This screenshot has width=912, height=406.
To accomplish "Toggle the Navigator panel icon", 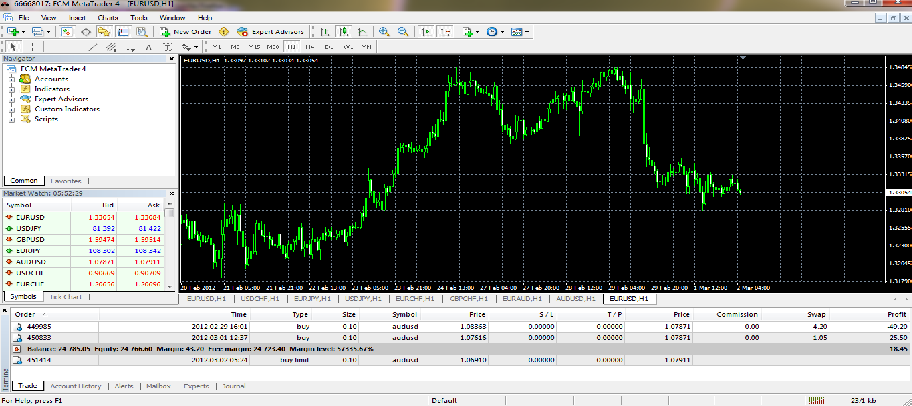I will pos(104,31).
